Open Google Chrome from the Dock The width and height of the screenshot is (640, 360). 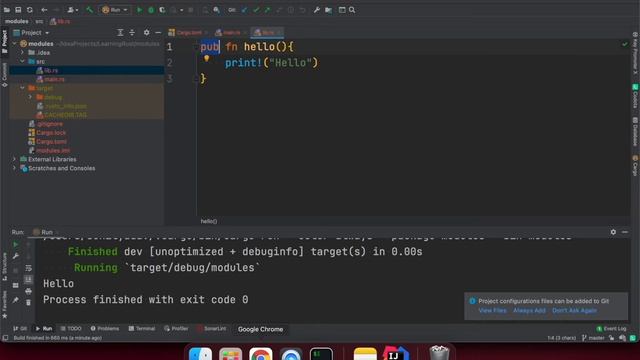260,353
